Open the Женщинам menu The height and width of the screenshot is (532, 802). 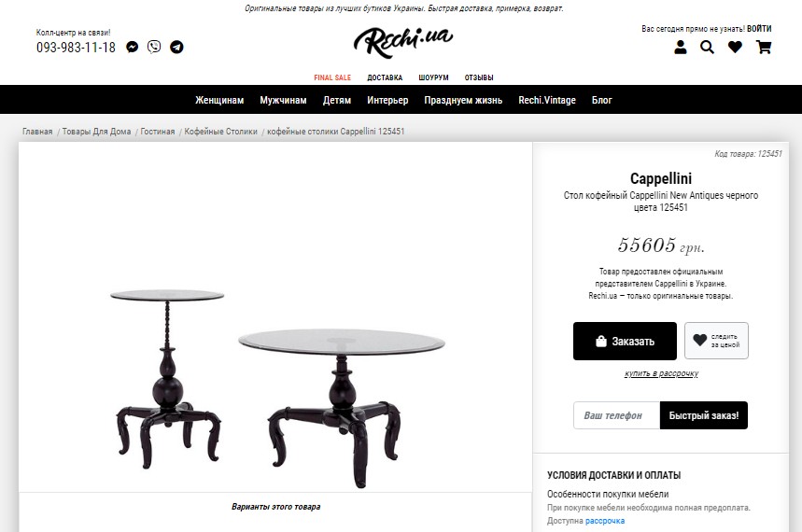tap(219, 100)
